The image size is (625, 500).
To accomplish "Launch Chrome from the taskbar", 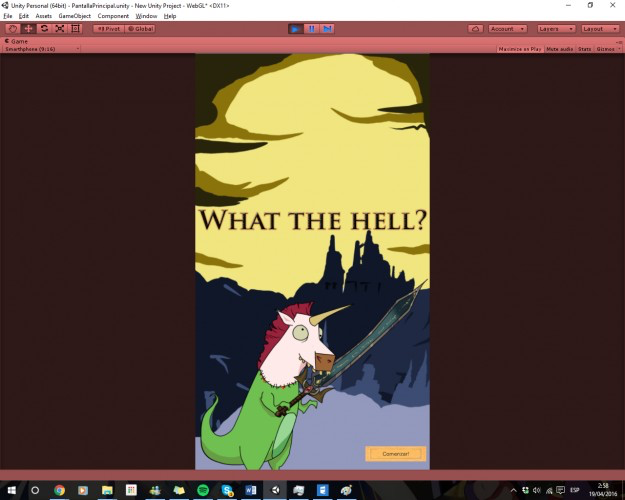I will click(59, 490).
